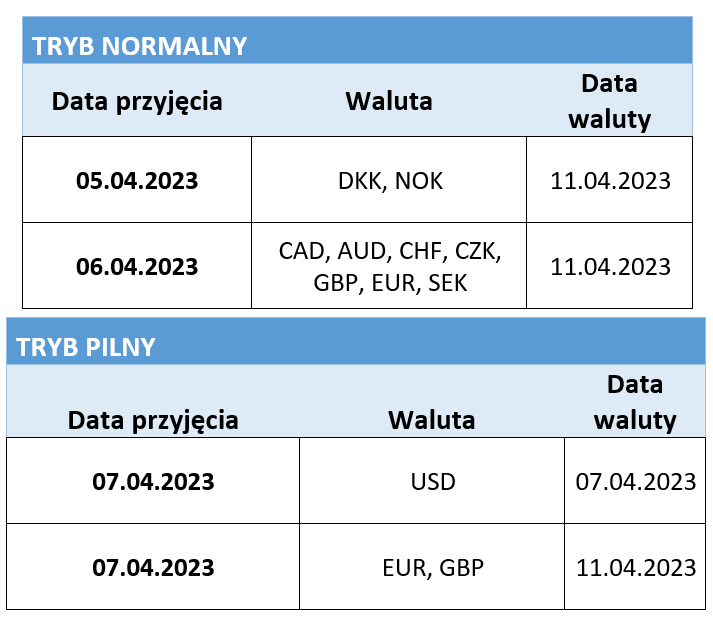713x639 pixels.
Task: Click the EUR, GBP currency cell
Action: [x=433, y=567]
